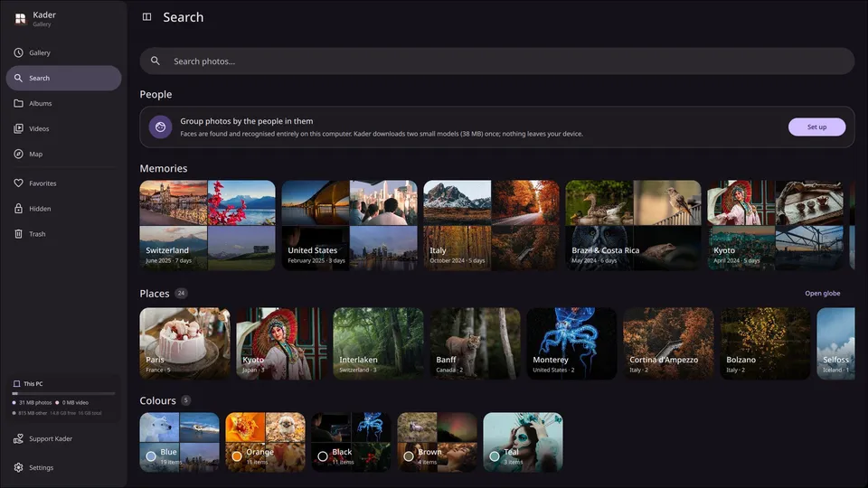Open the Selfoss Iceland place card

click(835, 343)
